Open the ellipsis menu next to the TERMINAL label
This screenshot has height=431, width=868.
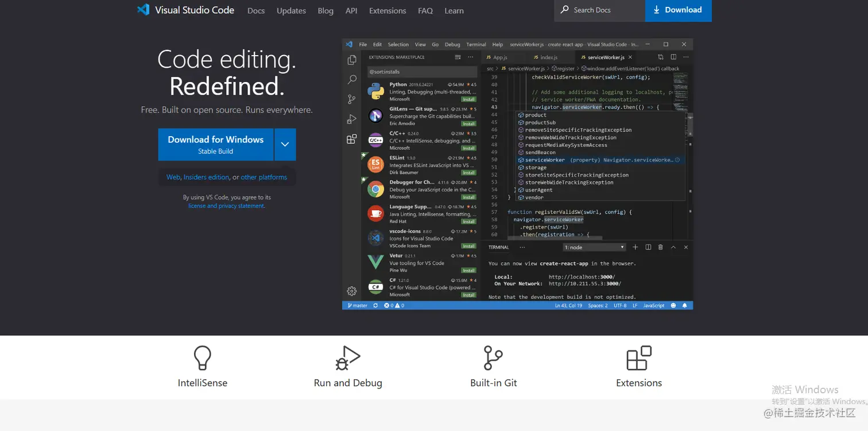point(522,247)
